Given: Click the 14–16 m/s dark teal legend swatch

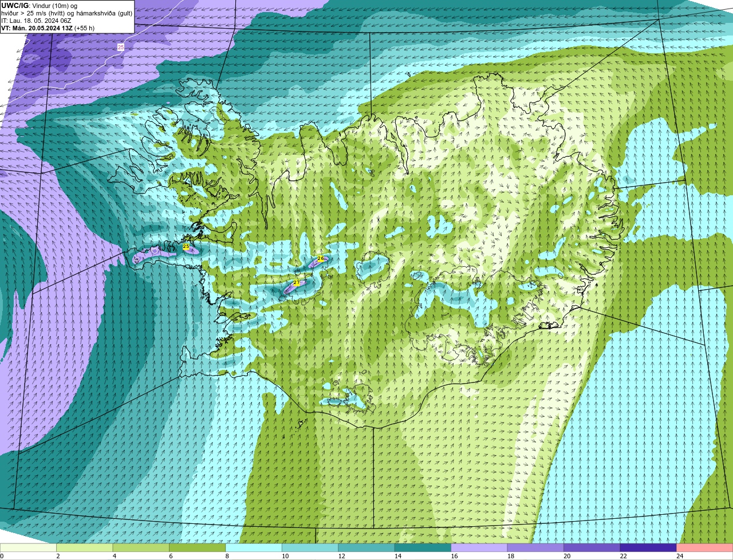Looking at the screenshot, I should (423, 547).
